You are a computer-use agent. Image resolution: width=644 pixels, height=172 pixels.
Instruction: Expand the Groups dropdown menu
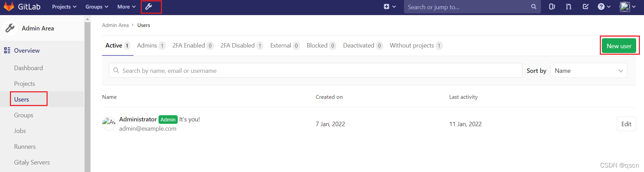click(x=97, y=6)
